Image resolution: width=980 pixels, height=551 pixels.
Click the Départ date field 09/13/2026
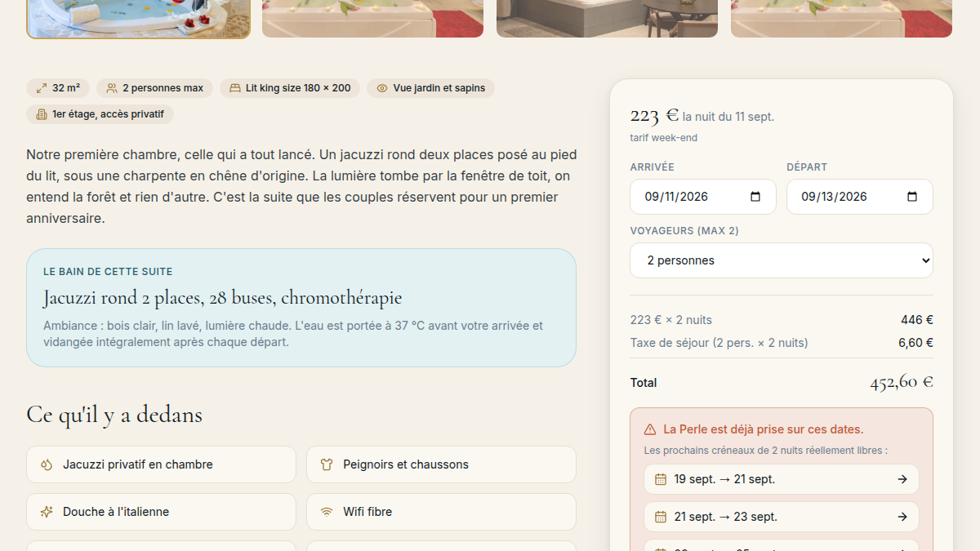pos(860,197)
